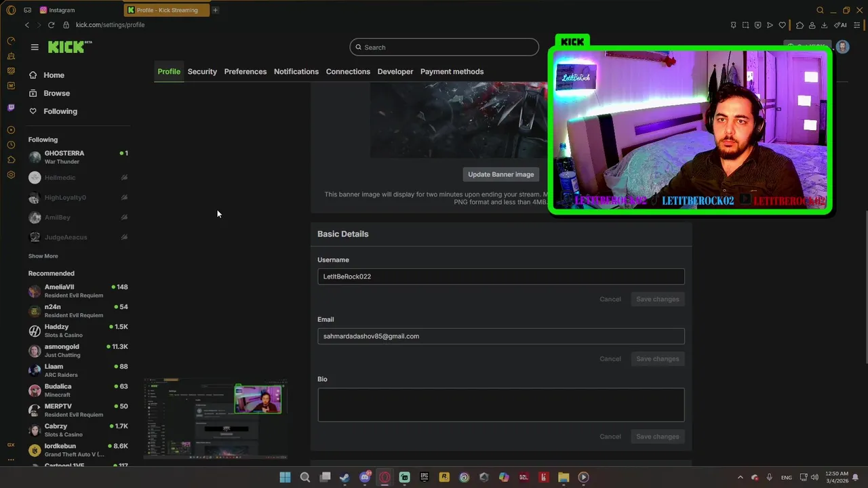
Task: Open asmongold recommended channel
Action: [78, 350]
